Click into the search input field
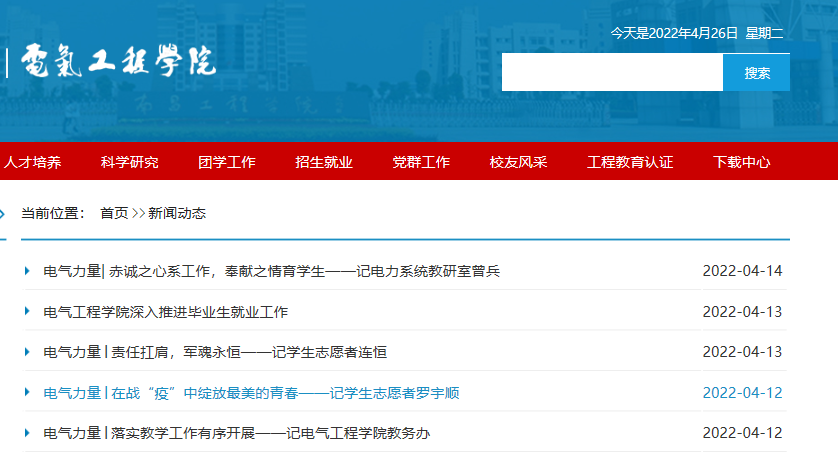Screen dimensions: 838x462 click(x=611, y=73)
